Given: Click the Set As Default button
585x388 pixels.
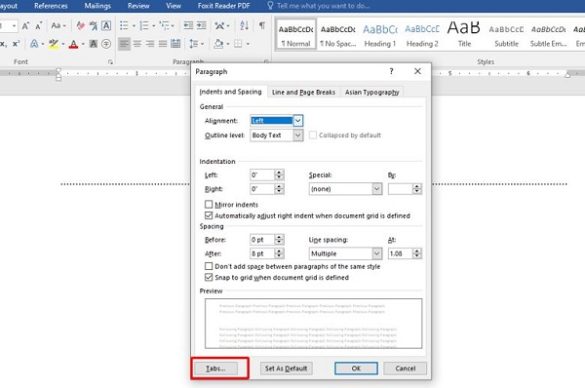Looking at the screenshot, I should pyautogui.click(x=286, y=369).
